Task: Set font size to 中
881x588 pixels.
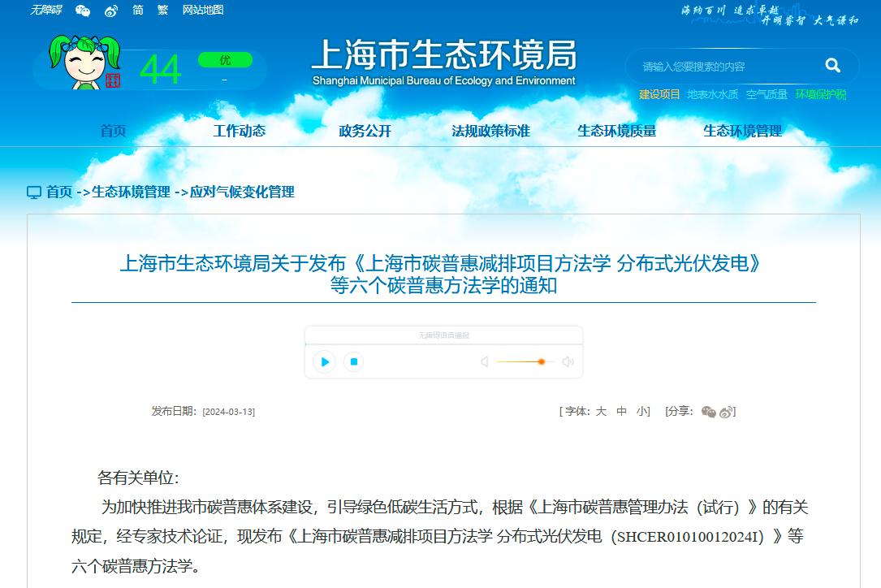Action: (x=621, y=412)
